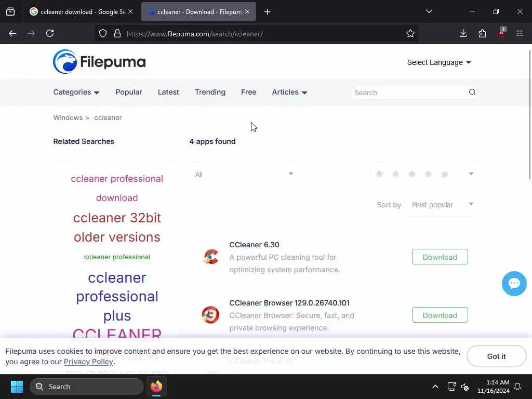Viewport: 532px width, 399px height.
Task: Expand the Articles menu
Action: point(289,92)
